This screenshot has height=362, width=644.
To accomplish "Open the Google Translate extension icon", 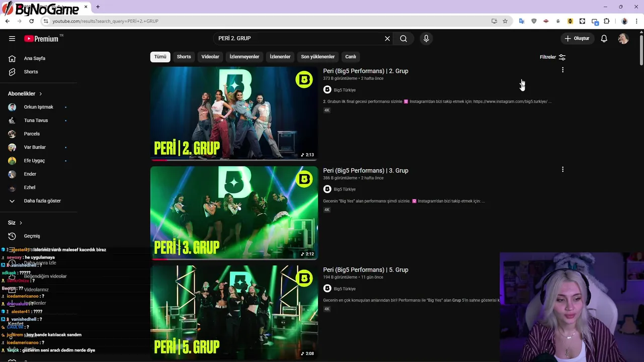I will tap(522, 21).
